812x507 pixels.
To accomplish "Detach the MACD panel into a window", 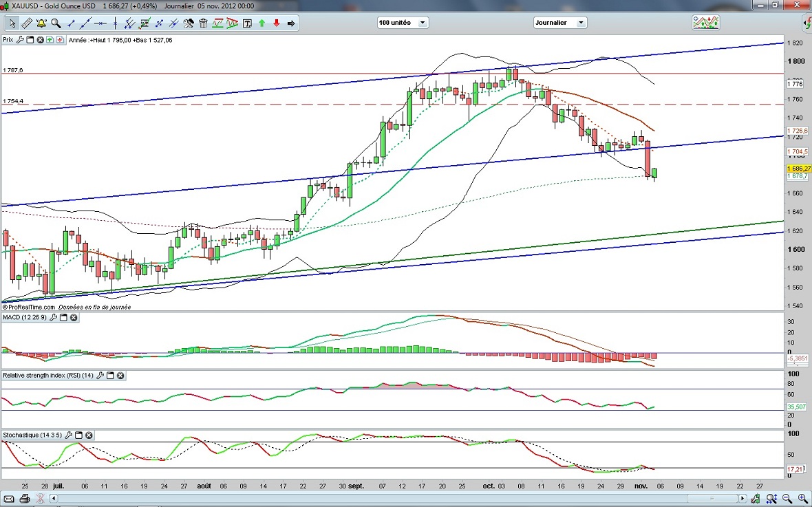I will tap(63, 317).
